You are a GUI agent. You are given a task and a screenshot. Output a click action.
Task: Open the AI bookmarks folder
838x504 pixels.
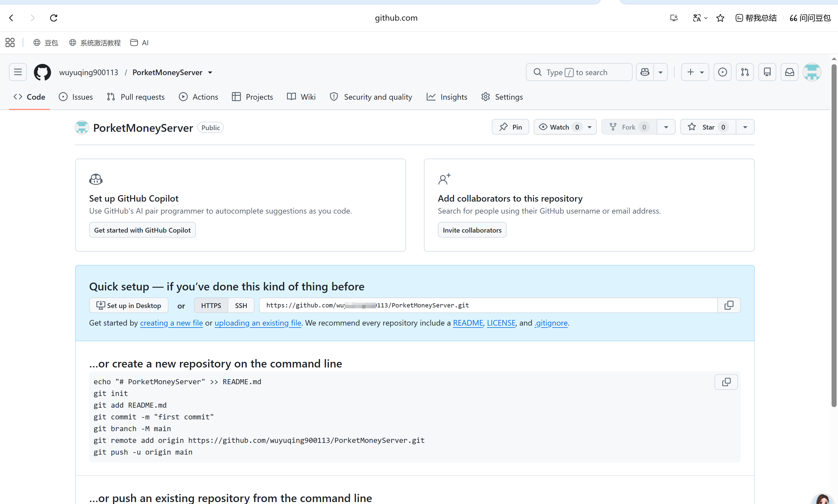140,42
